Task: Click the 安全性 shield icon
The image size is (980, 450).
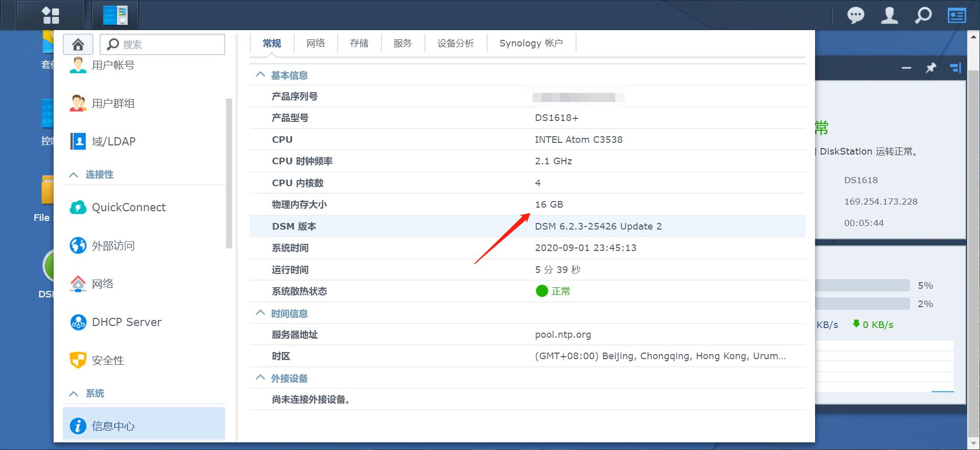Action: 78,360
